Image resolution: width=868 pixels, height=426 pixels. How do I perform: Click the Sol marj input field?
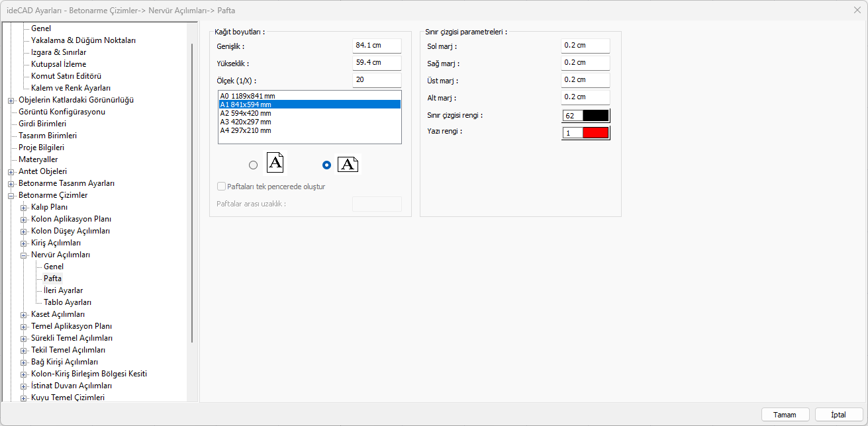coord(585,46)
